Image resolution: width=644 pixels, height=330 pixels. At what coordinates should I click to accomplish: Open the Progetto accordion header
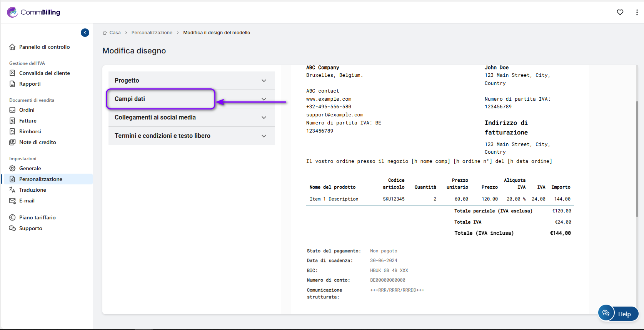(192, 81)
